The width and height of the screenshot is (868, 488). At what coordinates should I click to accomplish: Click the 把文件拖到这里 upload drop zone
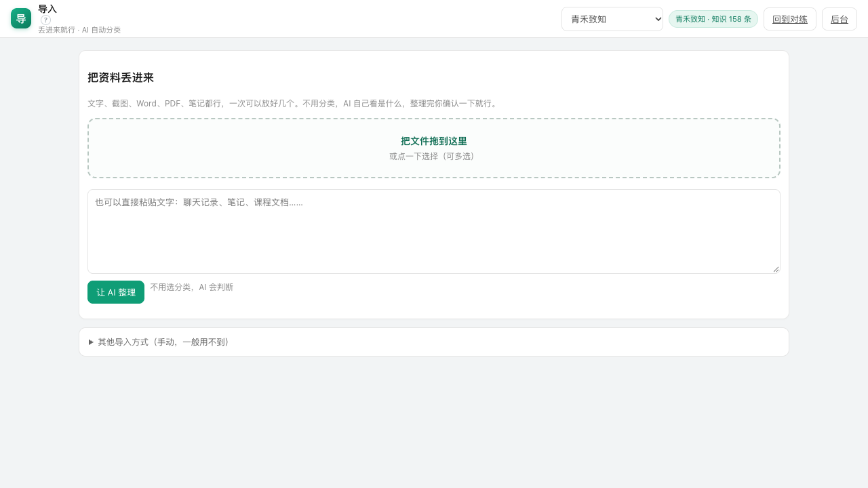point(434,148)
